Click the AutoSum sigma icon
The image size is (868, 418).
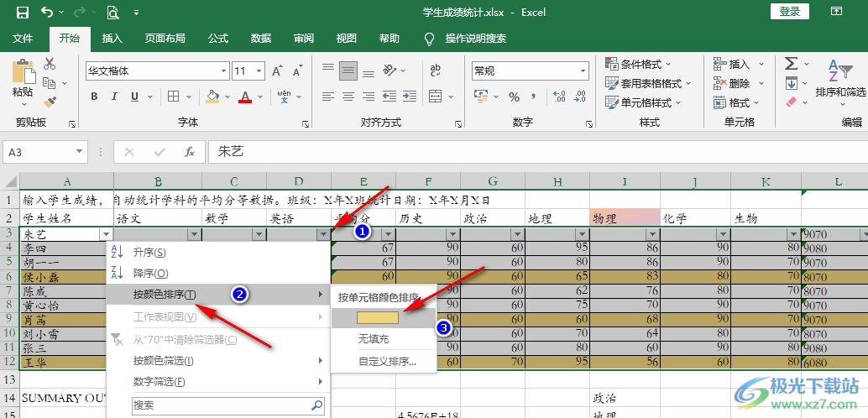(792, 64)
